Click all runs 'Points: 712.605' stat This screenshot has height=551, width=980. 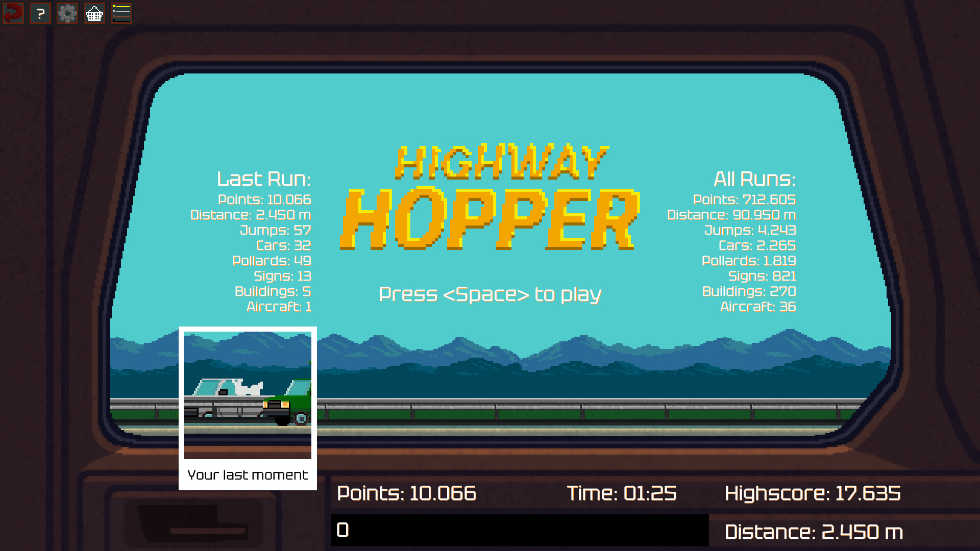(x=745, y=199)
